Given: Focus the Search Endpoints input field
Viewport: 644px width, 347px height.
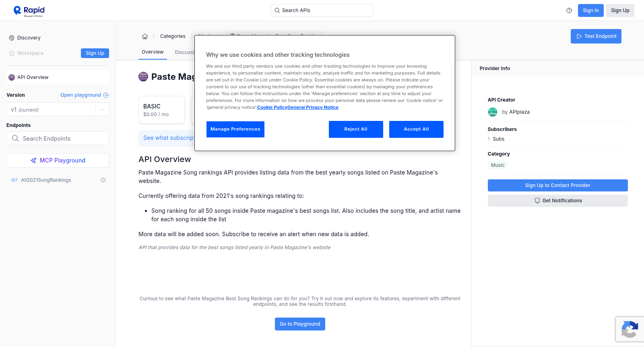Looking at the screenshot, I should tap(58, 138).
